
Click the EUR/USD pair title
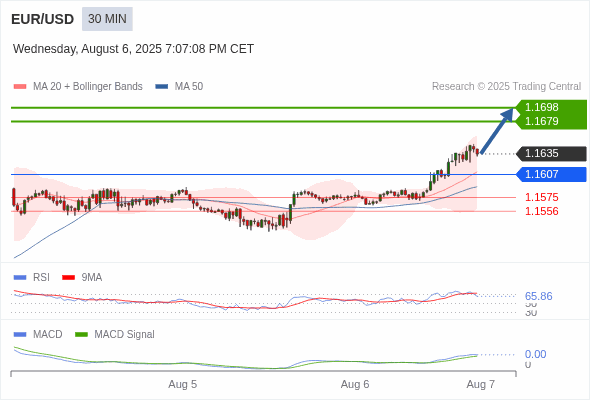click(43, 19)
